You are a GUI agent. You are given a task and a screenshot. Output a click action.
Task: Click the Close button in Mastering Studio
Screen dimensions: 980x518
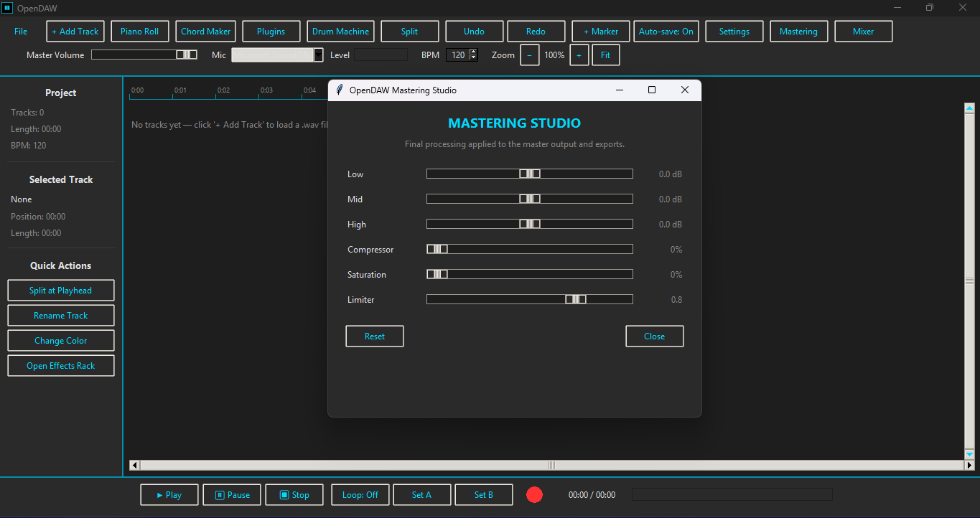(x=655, y=336)
